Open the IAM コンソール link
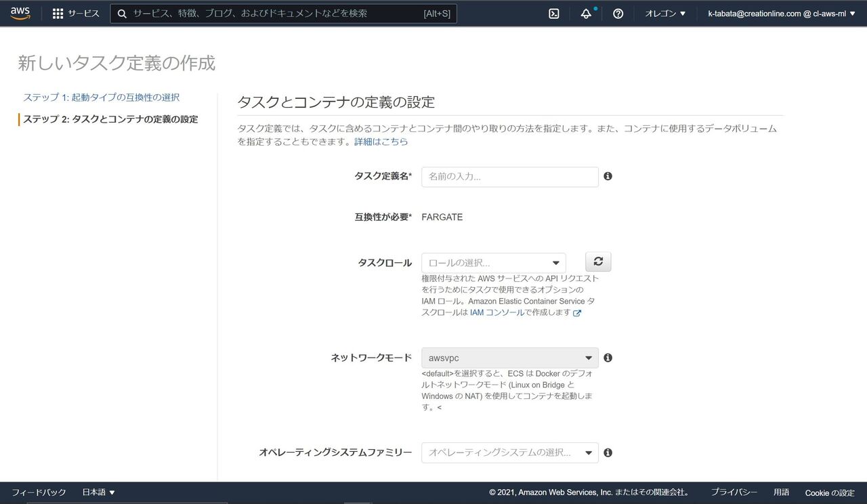Viewport: 867px width, 504px height. tap(497, 313)
